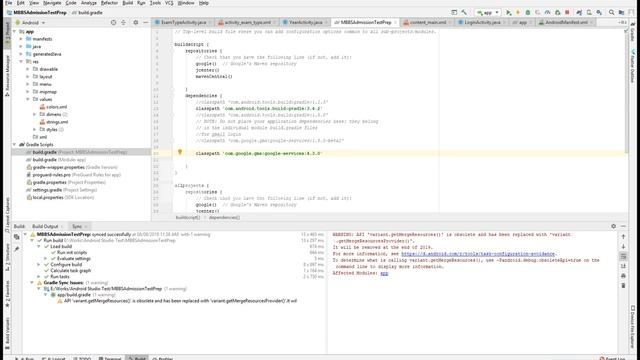
Task: Expand the manifests folder
Action: pyautogui.click(x=21, y=39)
